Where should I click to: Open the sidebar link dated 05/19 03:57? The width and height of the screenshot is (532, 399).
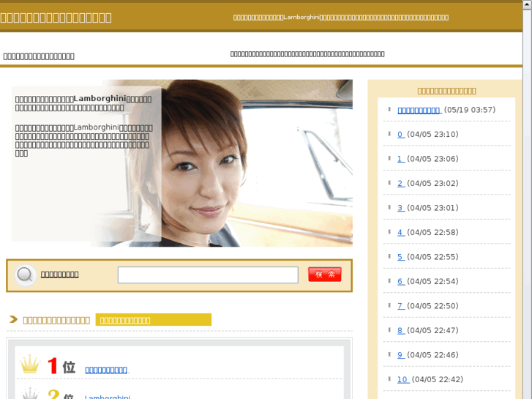(x=419, y=110)
